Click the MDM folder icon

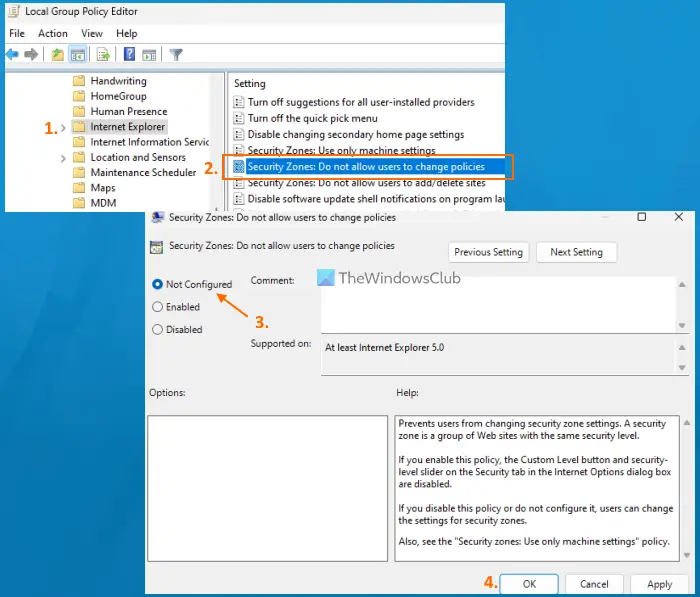tap(79, 203)
